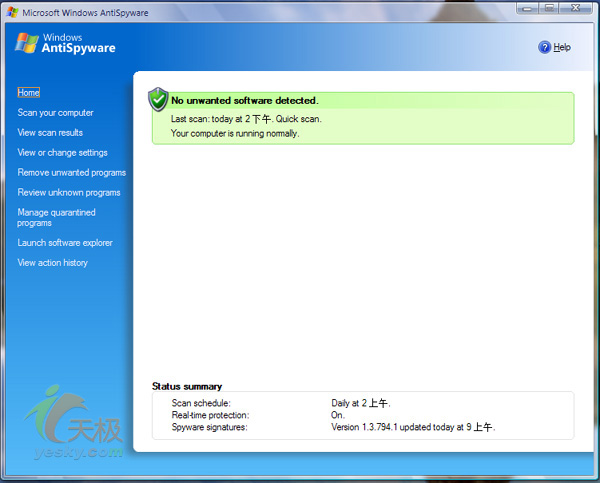Close the AntiSpyware window
Viewport: 600px width, 483px height.
(x=576, y=8)
